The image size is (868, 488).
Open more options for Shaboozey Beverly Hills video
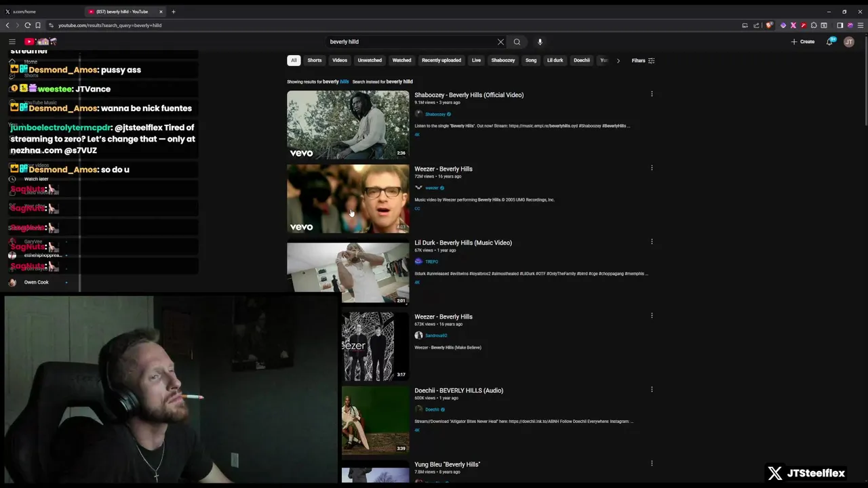[652, 94]
